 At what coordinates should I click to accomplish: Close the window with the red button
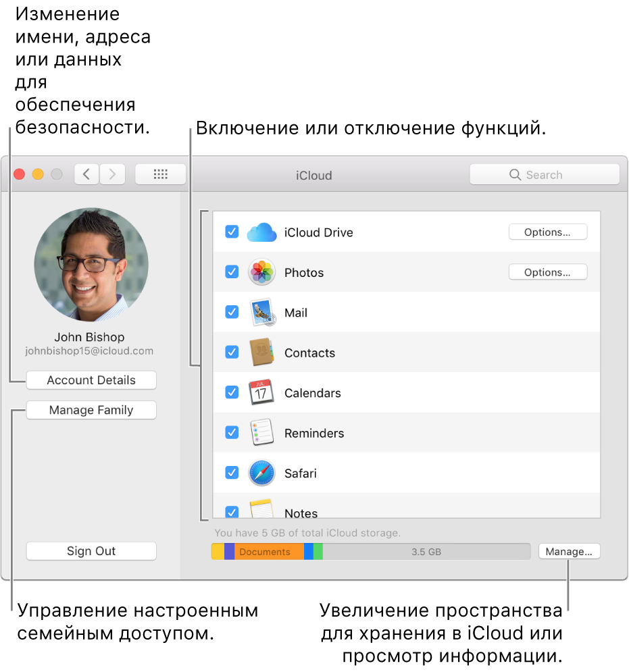pos(20,174)
